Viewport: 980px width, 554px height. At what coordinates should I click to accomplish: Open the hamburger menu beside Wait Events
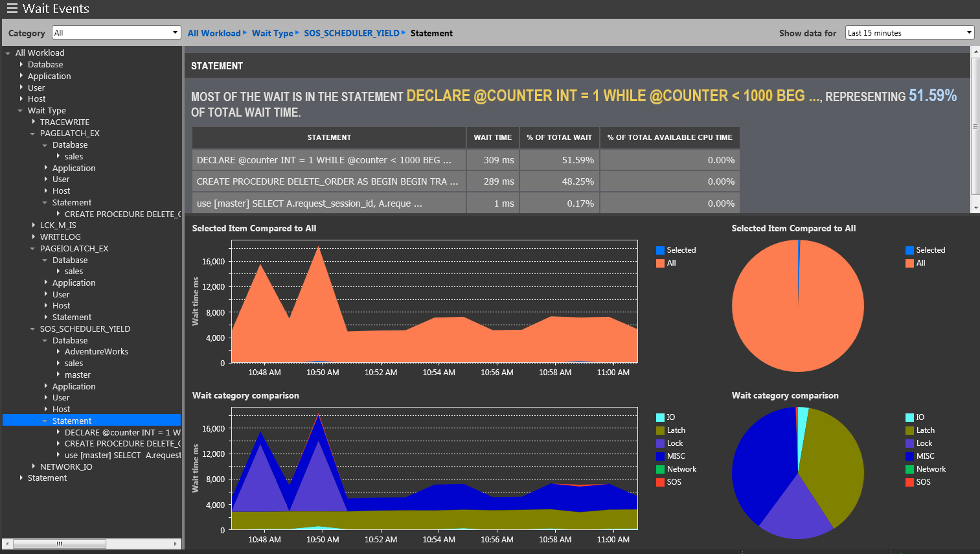[12, 8]
